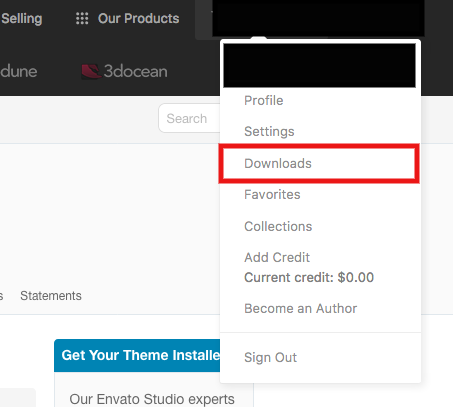Click the account name in top navigation
Image resolution: width=453 pixels, height=407 pixels.
(x=318, y=18)
